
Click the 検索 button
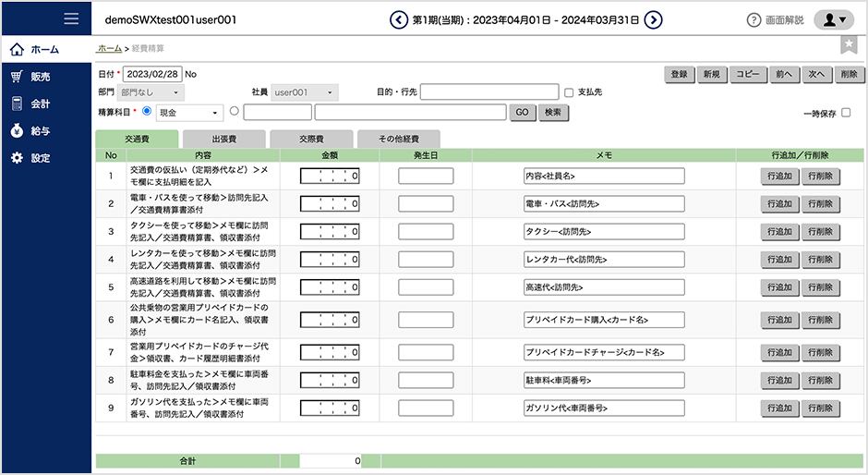553,112
